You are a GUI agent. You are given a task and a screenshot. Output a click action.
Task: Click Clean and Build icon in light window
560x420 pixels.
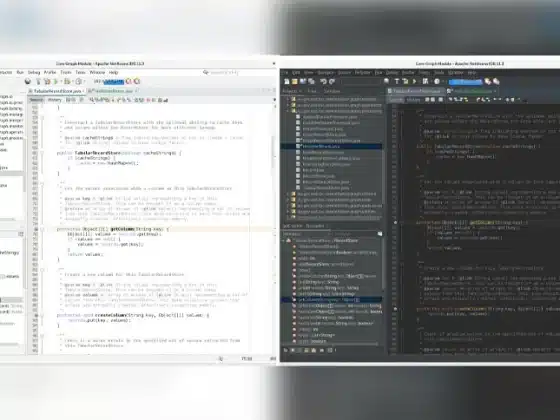point(47,82)
